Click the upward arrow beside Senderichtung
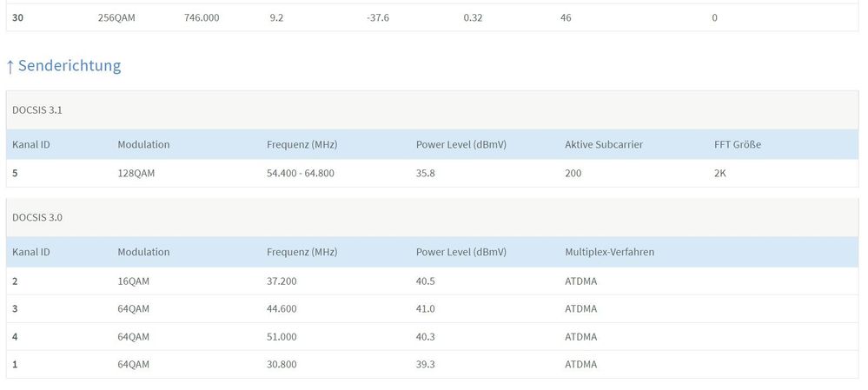The height and width of the screenshot is (390, 868). pos(10,66)
